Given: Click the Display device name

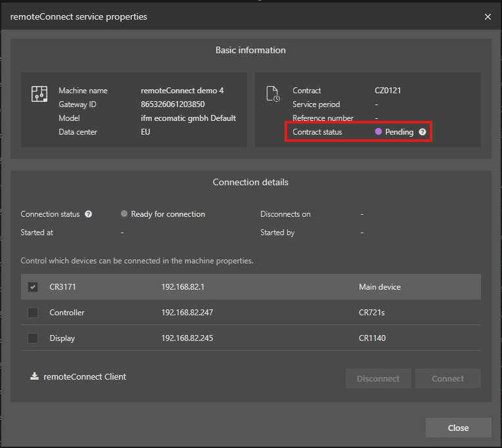Looking at the screenshot, I should point(62,338).
